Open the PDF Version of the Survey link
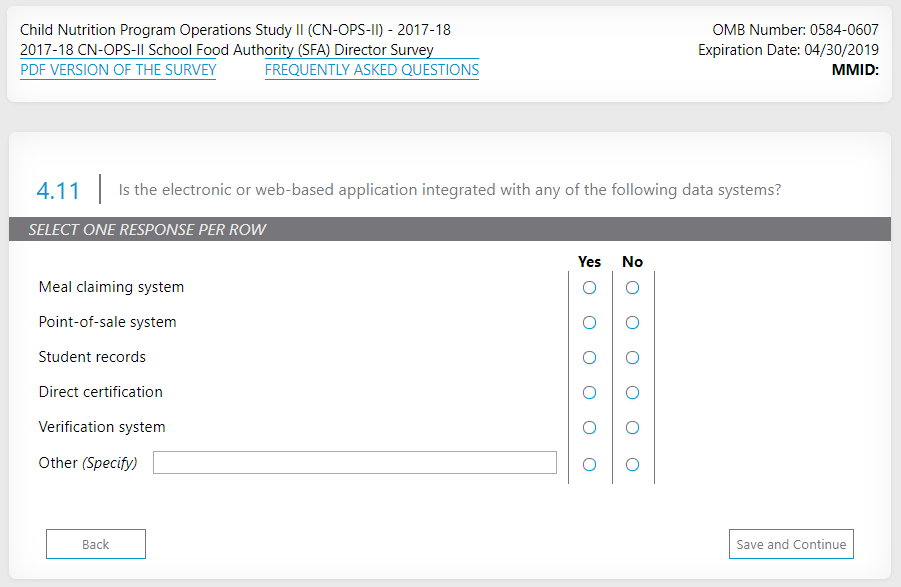This screenshot has width=901, height=587. pos(118,70)
